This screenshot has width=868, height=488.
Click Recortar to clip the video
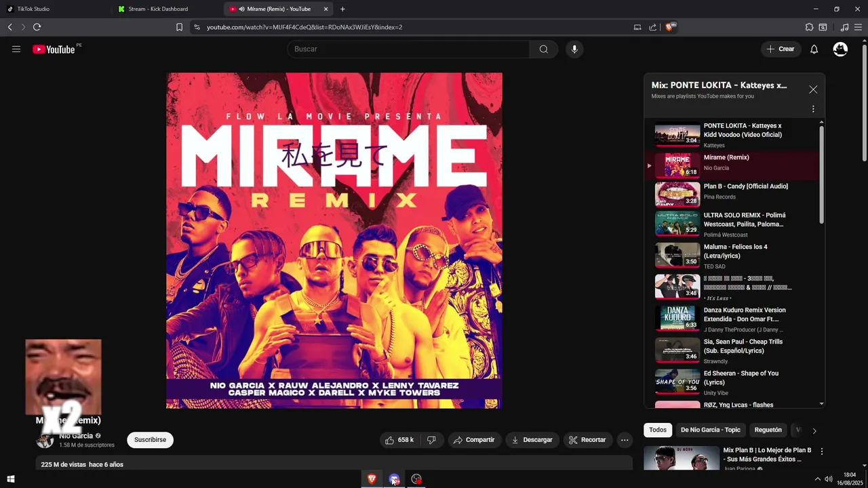(587, 440)
